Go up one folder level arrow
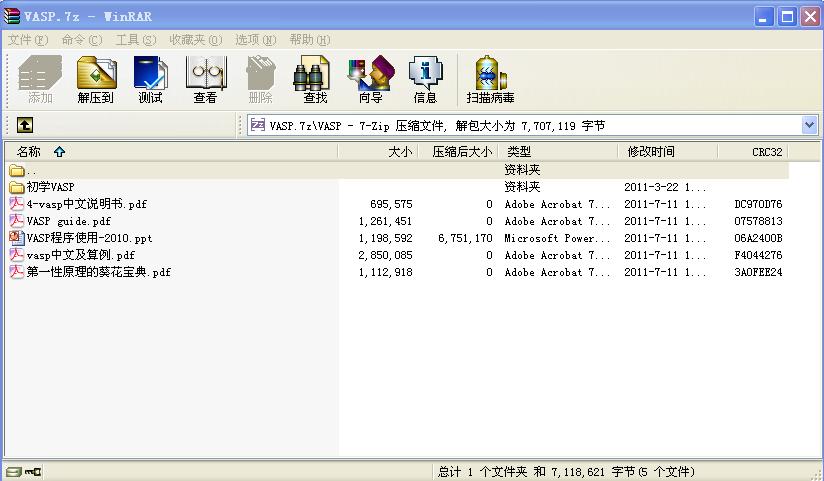824x481 pixels. 25,125
